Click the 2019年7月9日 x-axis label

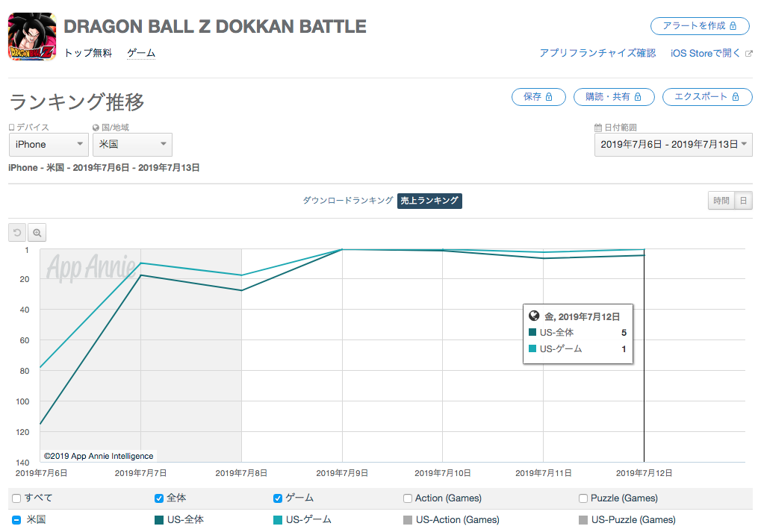pyautogui.click(x=342, y=473)
